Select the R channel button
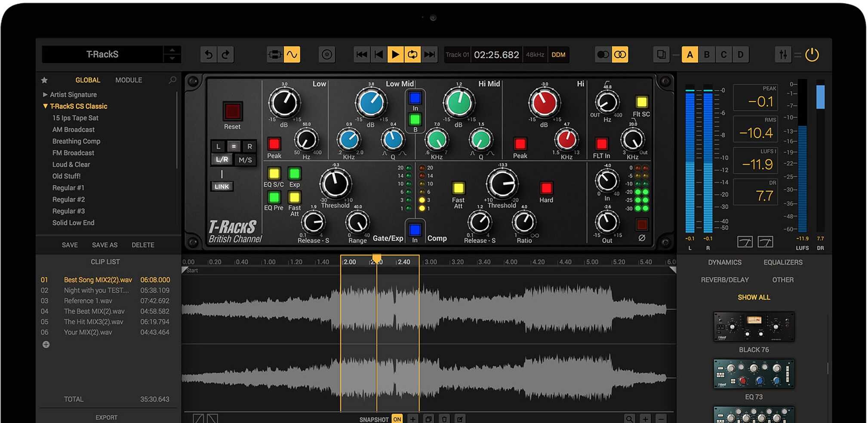This screenshot has height=423, width=868. (249, 146)
